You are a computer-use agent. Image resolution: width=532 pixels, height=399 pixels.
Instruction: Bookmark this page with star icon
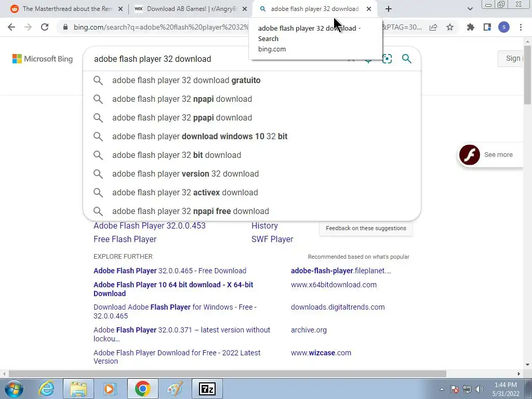click(x=450, y=27)
